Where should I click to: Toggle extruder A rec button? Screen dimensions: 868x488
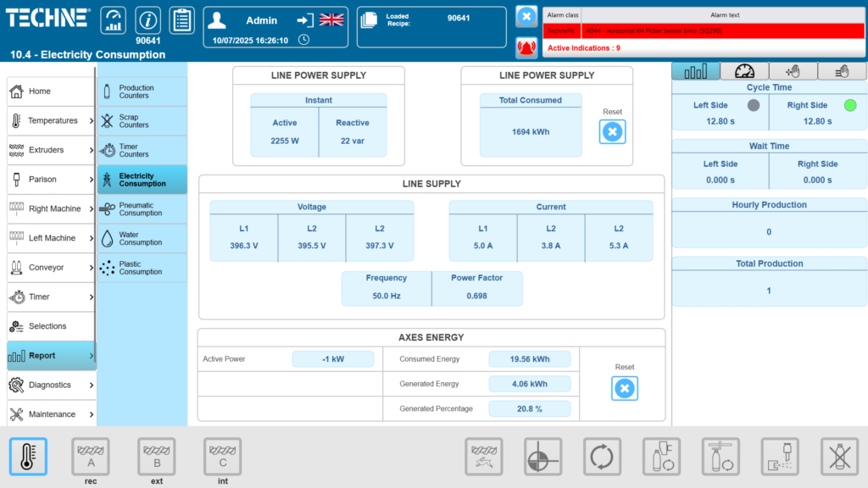point(91,457)
